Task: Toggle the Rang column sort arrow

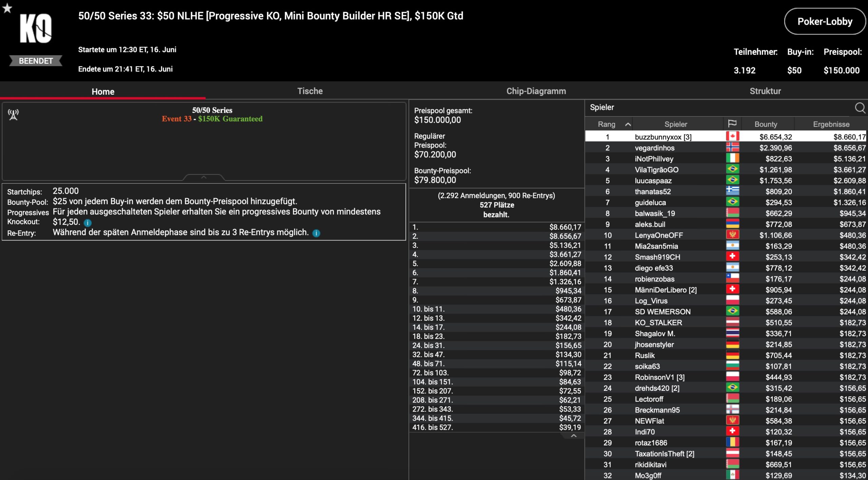Action: (628, 124)
